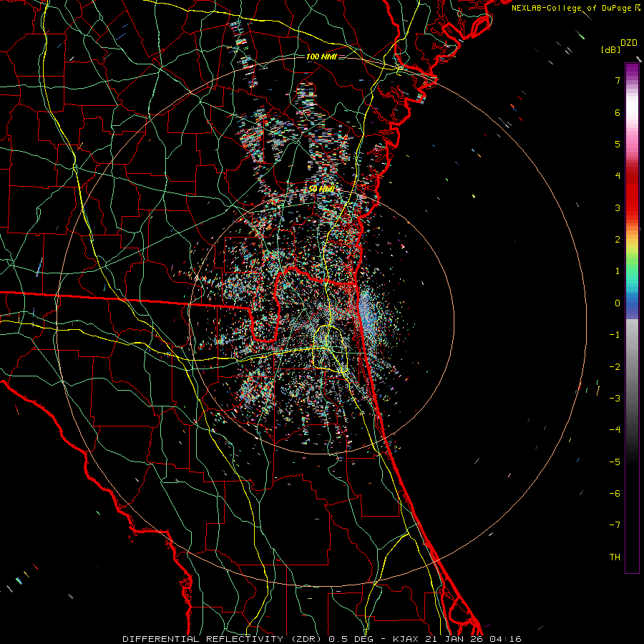Click the 21 JAN 26 date text

[454, 639]
